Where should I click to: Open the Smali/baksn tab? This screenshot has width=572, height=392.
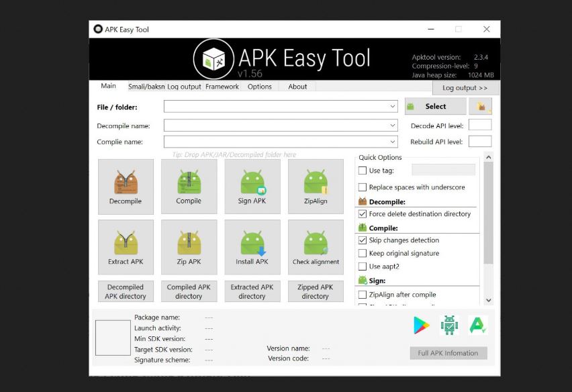[x=146, y=87]
